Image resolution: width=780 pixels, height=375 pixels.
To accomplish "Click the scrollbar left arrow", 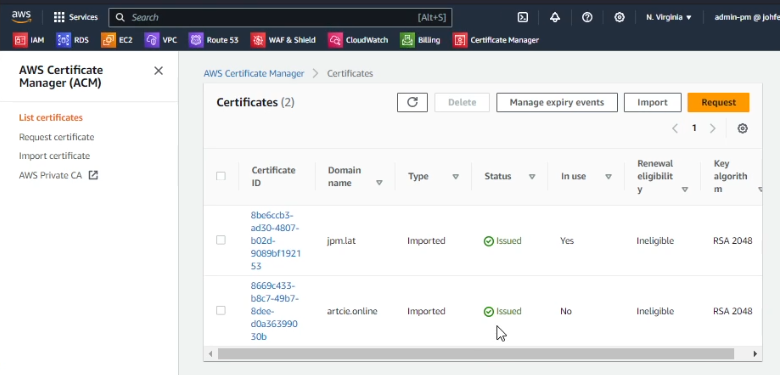I will 210,354.
